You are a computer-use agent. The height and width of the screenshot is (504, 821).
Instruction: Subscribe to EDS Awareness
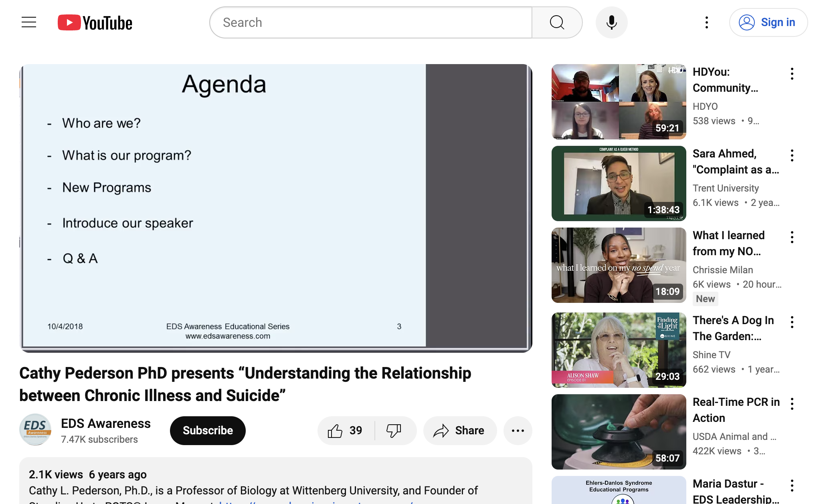coord(208,431)
